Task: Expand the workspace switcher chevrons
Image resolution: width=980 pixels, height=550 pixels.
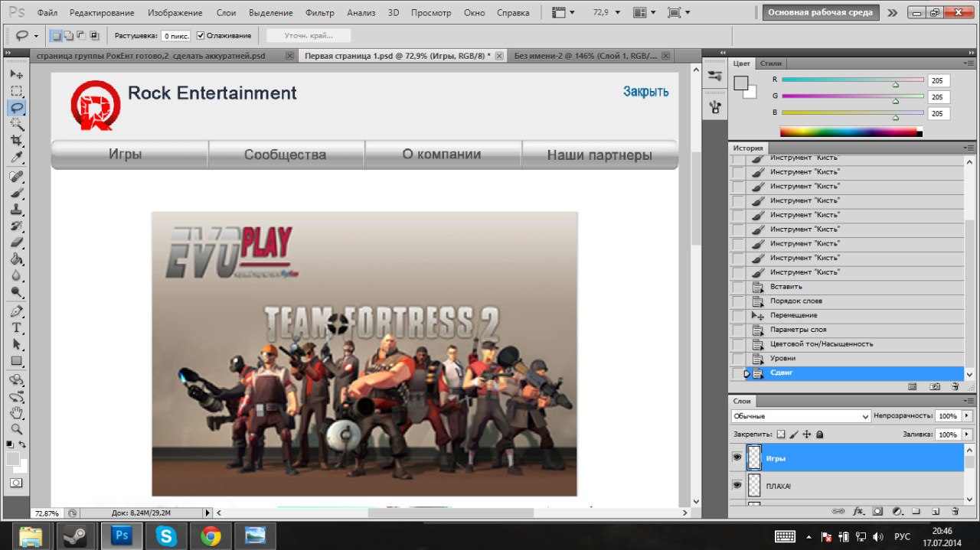Action: tap(893, 13)
